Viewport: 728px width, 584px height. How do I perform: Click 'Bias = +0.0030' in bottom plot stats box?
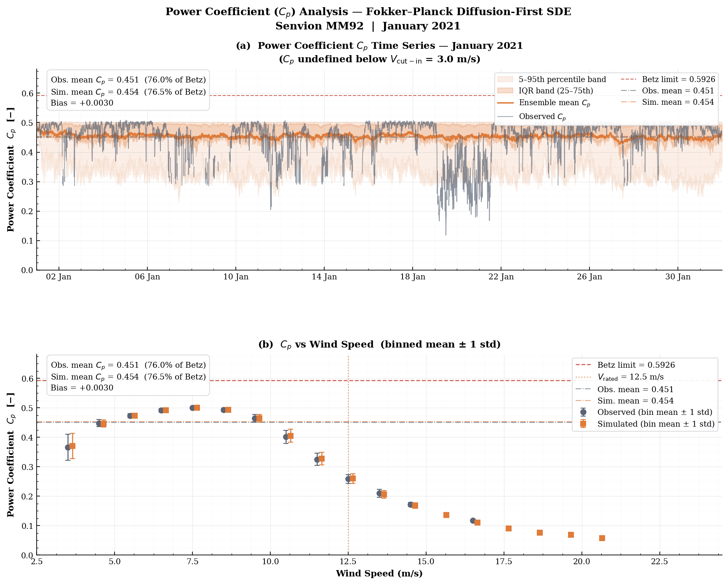coord(82,388)
